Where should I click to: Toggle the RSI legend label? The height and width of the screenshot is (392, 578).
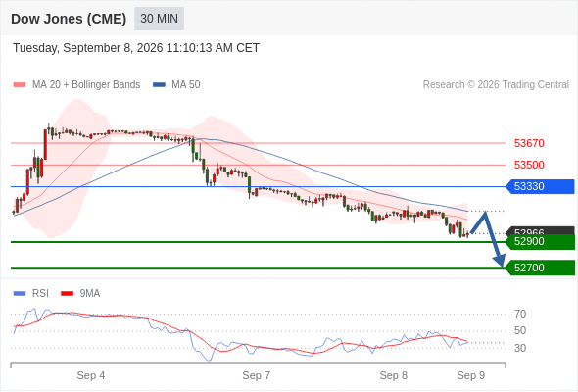click(40, 294)
